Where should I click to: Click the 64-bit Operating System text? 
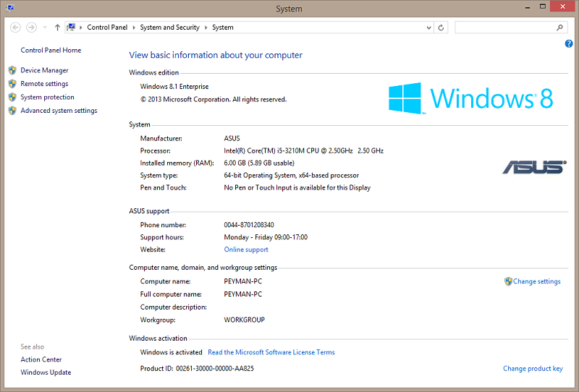pyautogui.click(x=292, y=175)
